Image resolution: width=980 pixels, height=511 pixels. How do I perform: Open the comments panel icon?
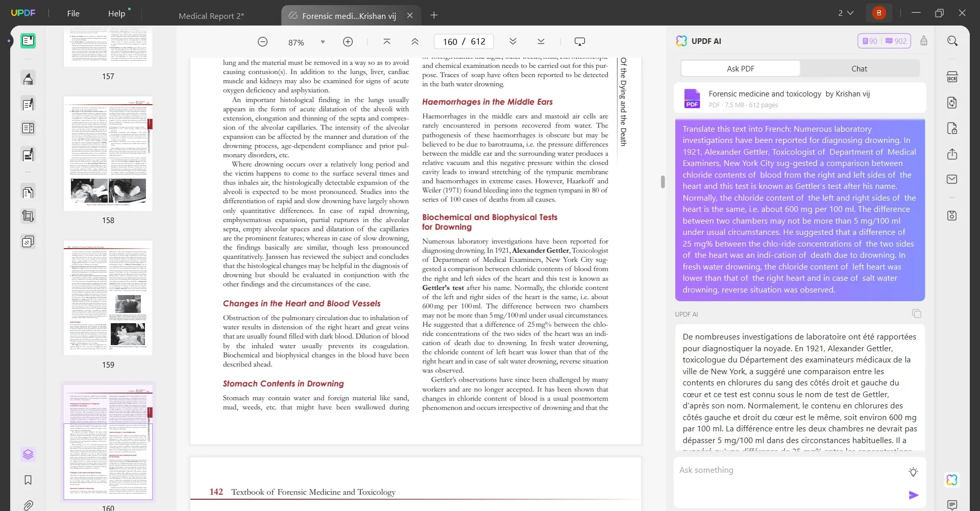click(952, 505)
